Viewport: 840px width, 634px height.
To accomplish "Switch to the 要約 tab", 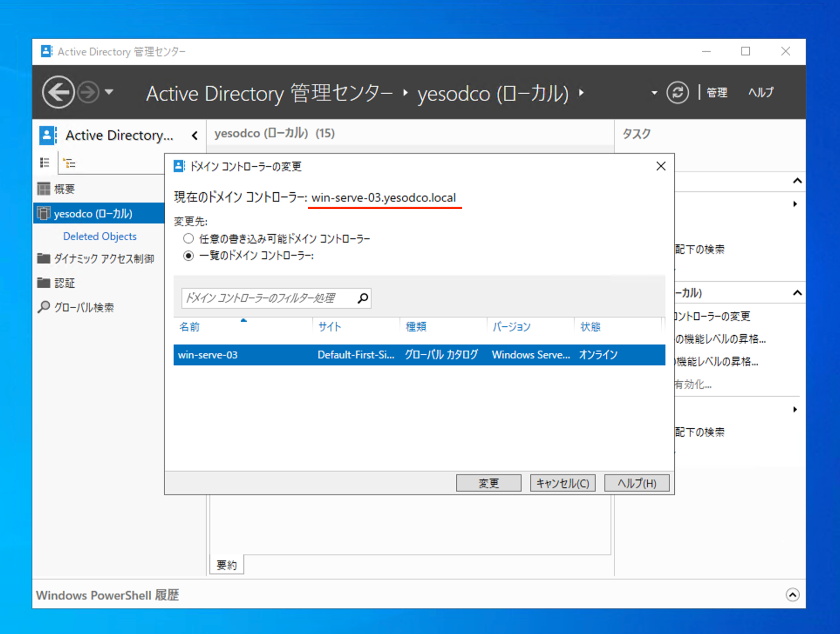I will 227,565.
